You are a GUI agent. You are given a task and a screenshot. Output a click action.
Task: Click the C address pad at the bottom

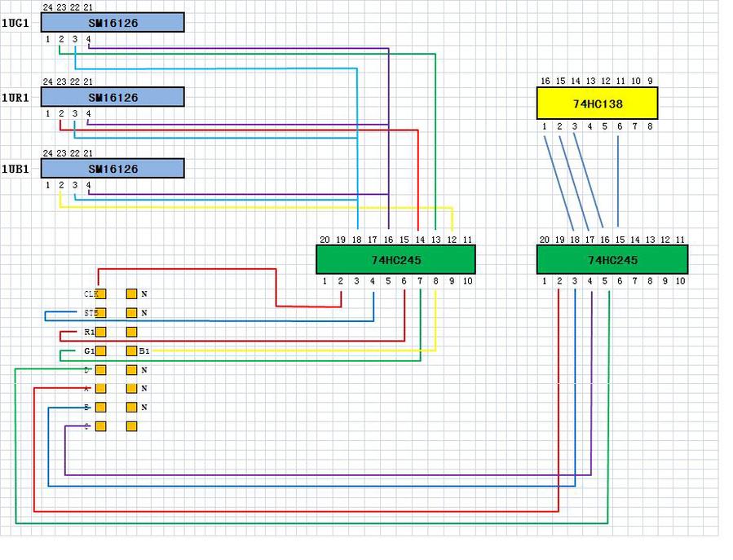pos(101,426)
